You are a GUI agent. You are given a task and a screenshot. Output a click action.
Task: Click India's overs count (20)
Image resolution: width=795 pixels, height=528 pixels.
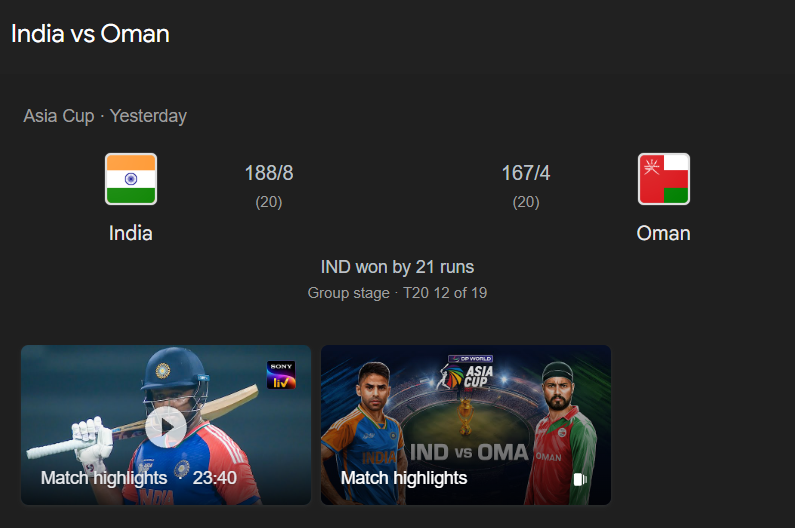point(269,202)
